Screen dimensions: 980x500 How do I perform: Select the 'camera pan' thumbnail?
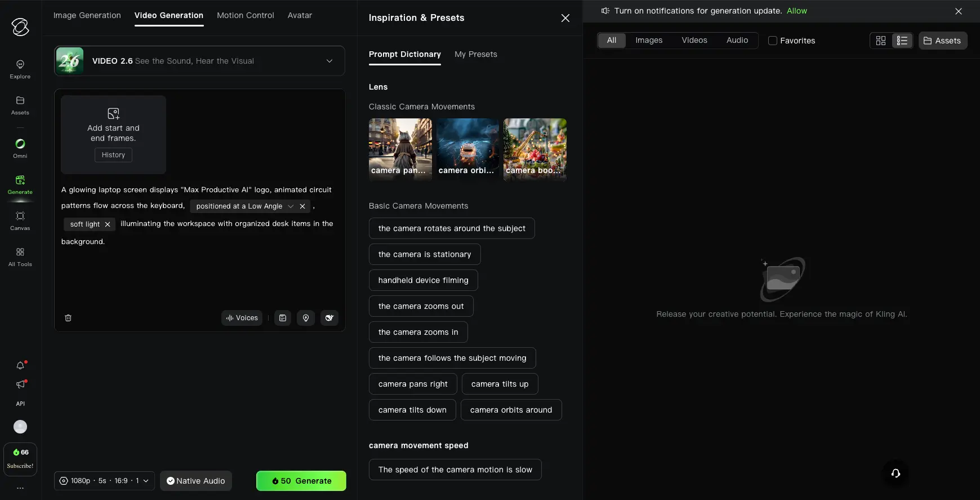point(400,149)
